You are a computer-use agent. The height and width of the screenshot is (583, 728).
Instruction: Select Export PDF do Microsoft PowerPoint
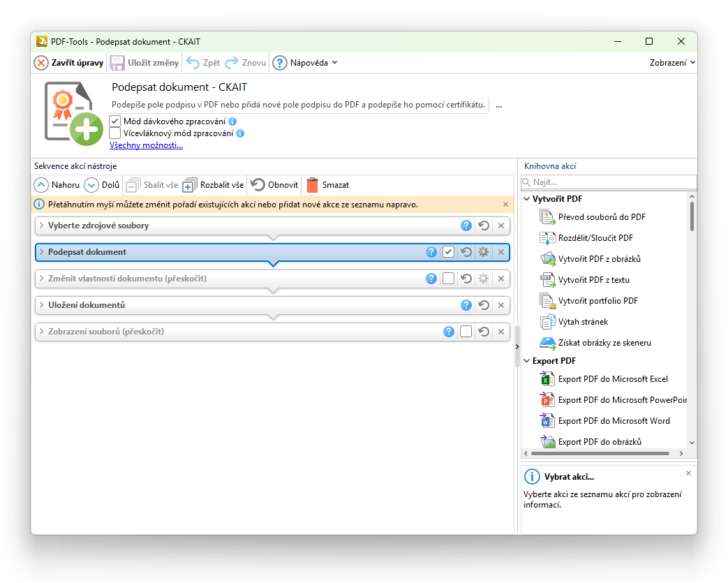click(613, 400)
